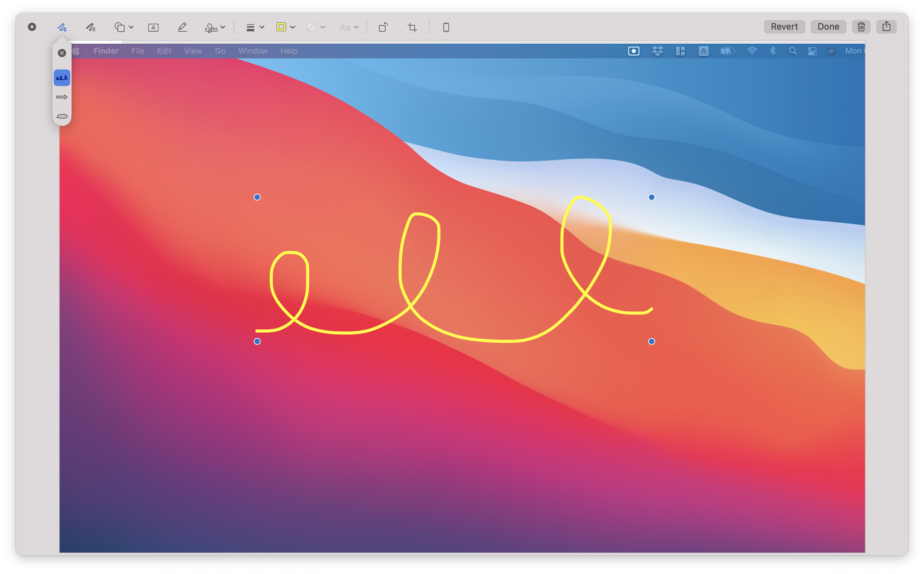Close the sketch suggestions popup
The width and height of the screenshot is (924, 574).
click(x=62, y=53)
